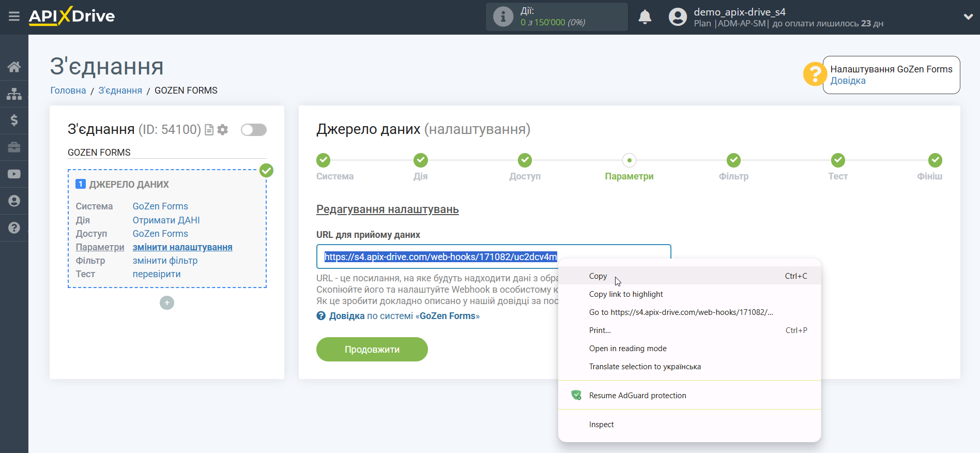Open the notifications bell
This screenshot has width=980, height=453.
(x=645, y=17)
